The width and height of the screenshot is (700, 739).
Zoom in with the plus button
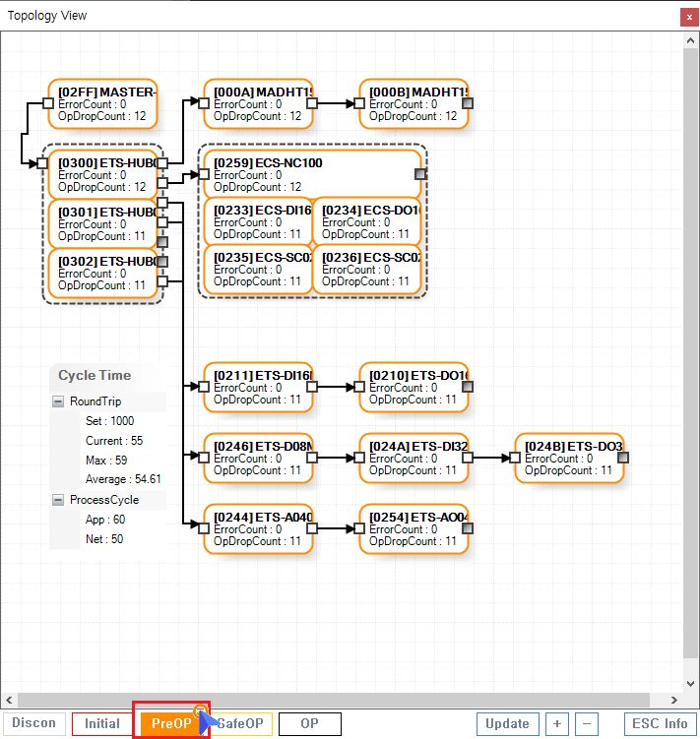(x=556, y=724)
